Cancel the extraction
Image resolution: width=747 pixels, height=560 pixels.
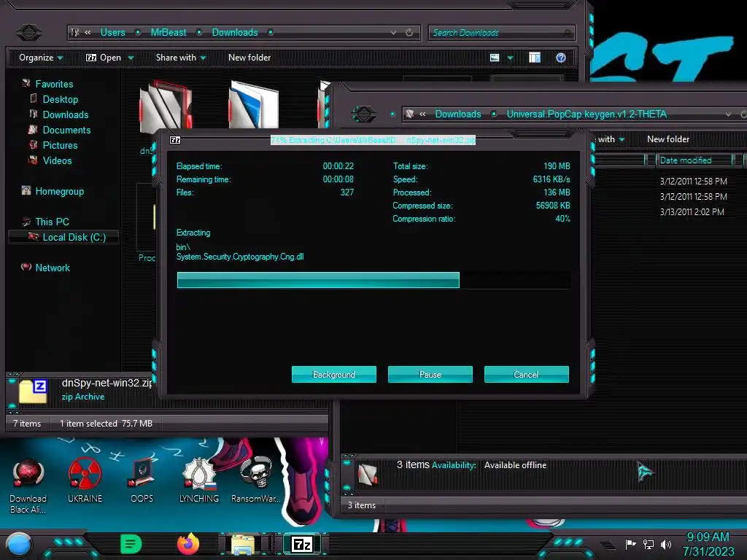526,374
